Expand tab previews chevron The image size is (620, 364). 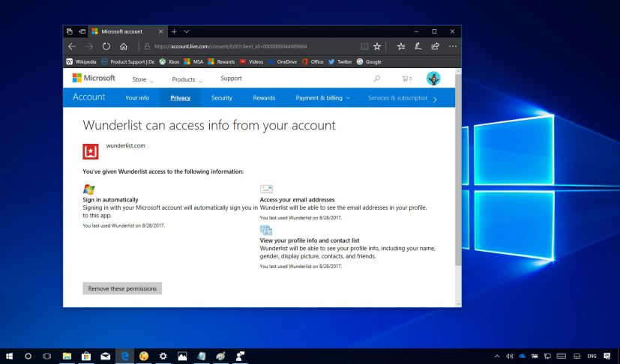[186, 31]
